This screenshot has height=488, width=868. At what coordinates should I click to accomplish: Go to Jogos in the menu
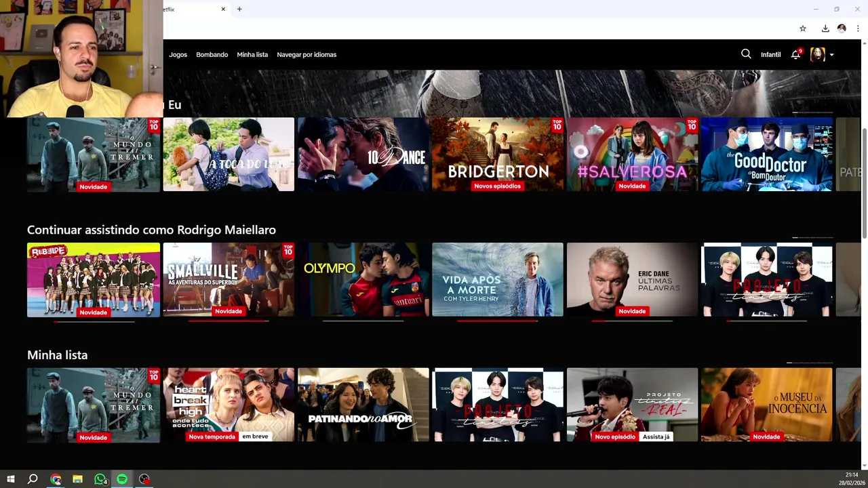pos(178,54)
